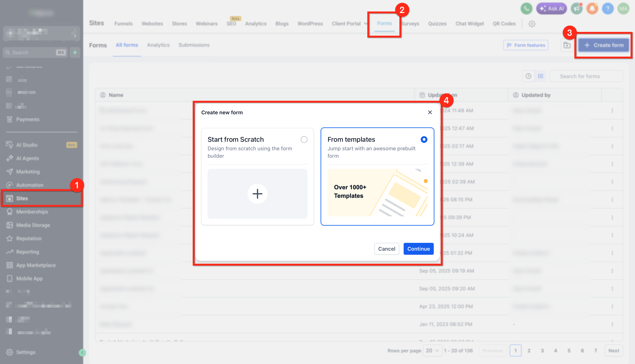The image size is (635, 364).
Task: Open the Stores tab
Action: click(179, 24)
